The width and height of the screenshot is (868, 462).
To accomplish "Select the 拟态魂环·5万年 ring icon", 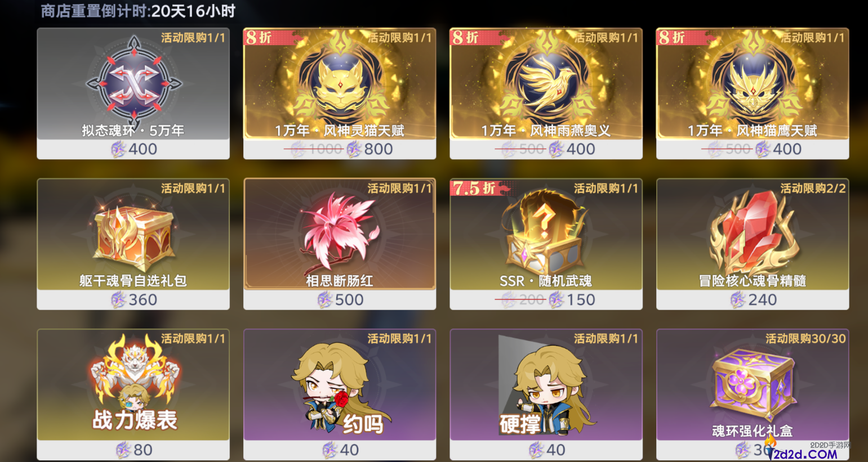I will click(133, 82).
